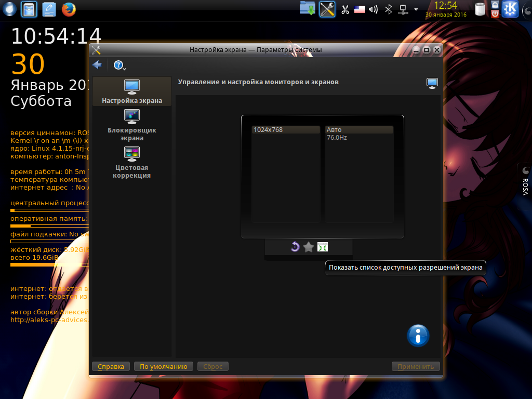Open the file manager from the panel
The height and width of the screenshot is (399, 532).
click(x=29, y=9)
